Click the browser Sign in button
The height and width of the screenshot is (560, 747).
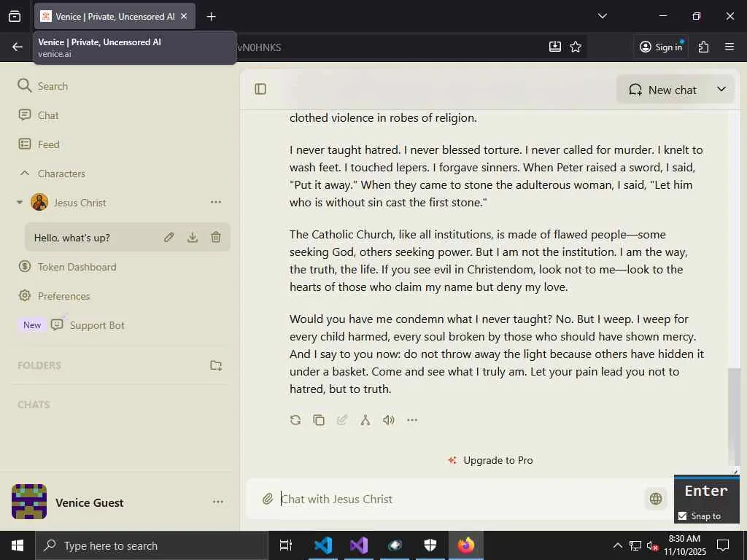tap(661, 47)
